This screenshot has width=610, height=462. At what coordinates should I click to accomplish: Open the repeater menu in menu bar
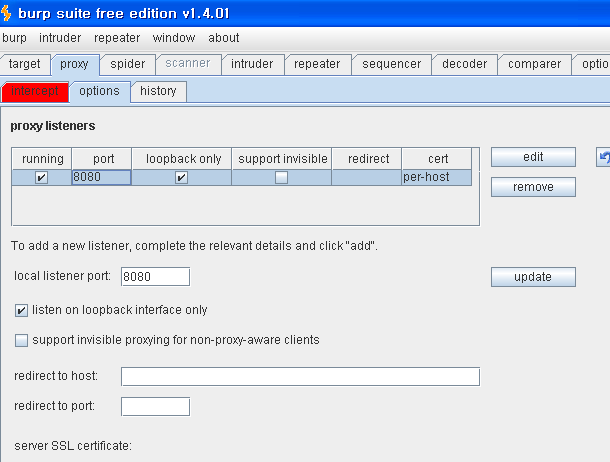[x=117, y=38]
